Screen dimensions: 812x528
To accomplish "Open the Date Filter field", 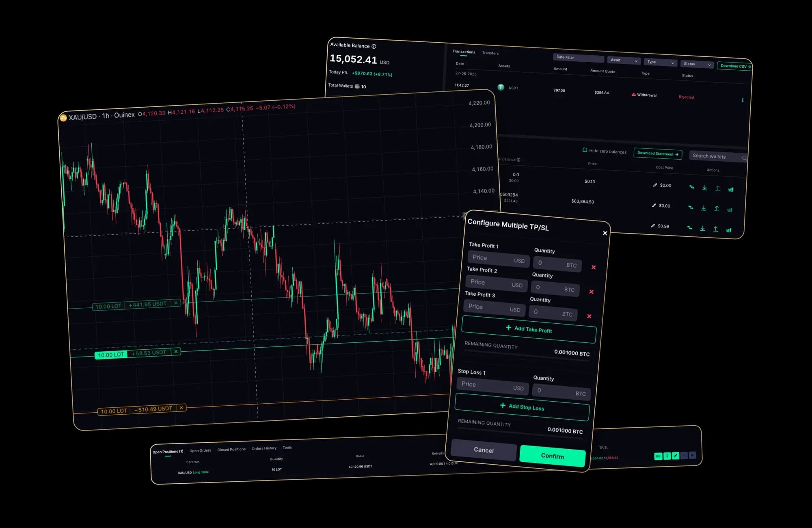I will (579, 58).
